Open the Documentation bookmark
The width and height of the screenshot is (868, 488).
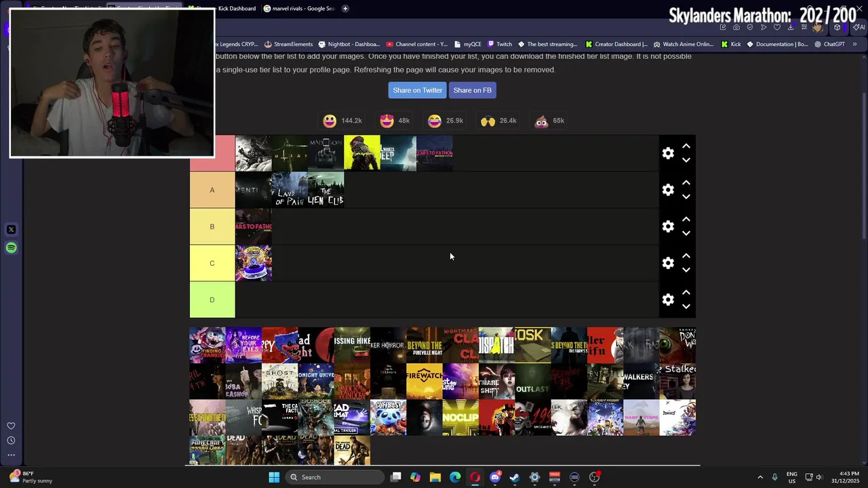[777, 44]
